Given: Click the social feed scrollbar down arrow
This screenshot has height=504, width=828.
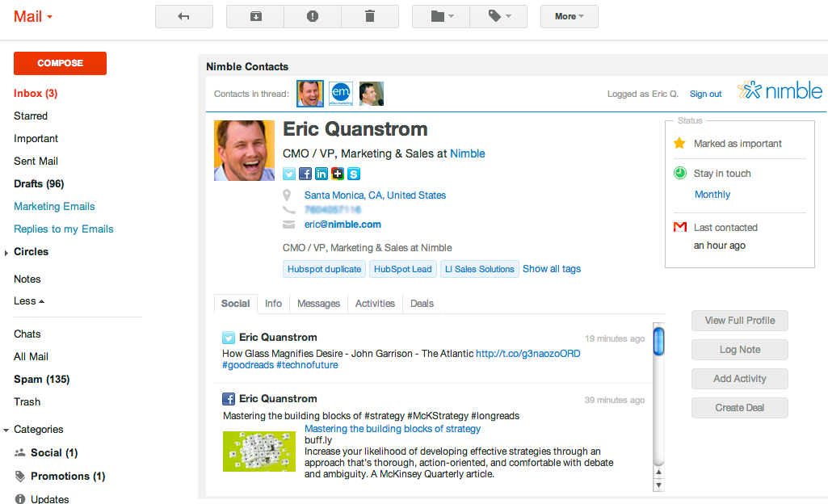Looking at the screenshot, I should tap(658, 485).
